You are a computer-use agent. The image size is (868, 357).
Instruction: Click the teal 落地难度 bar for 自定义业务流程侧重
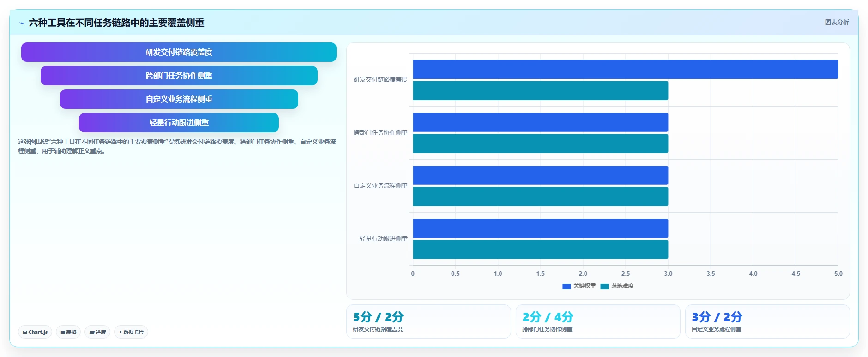[x=540, y=196]
